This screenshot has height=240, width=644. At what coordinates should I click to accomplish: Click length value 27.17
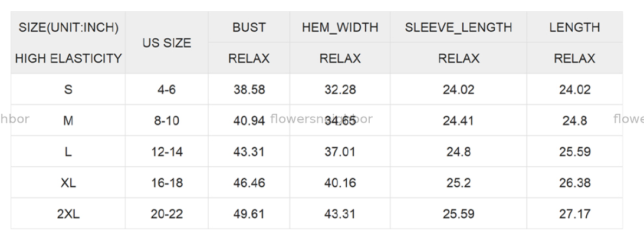point(574,213)
